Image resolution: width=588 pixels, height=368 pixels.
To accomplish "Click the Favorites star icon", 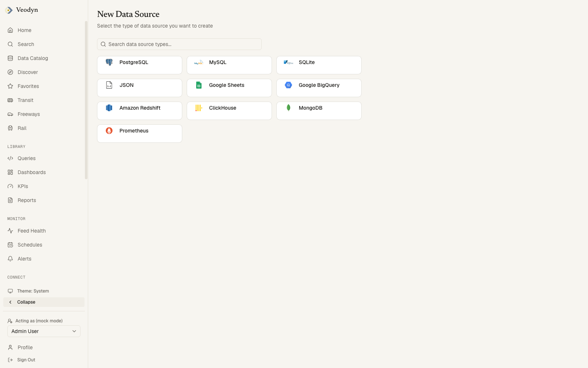I will point(10,86).
